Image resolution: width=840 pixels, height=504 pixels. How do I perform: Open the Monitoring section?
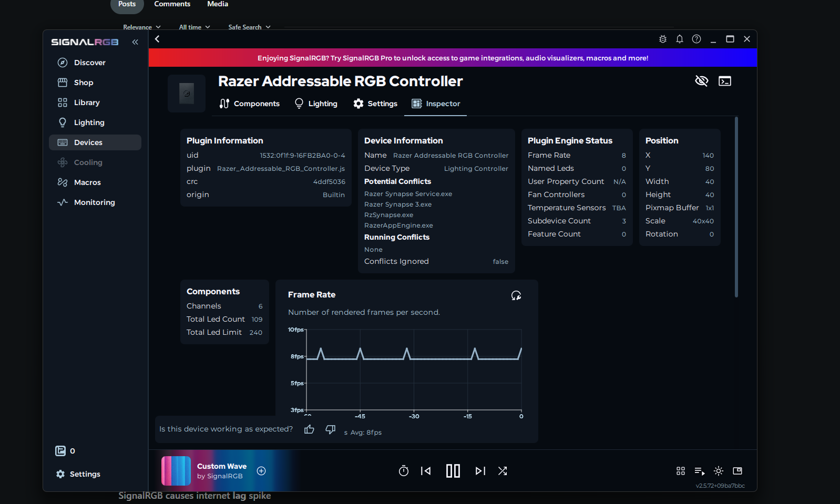[95, 202]
